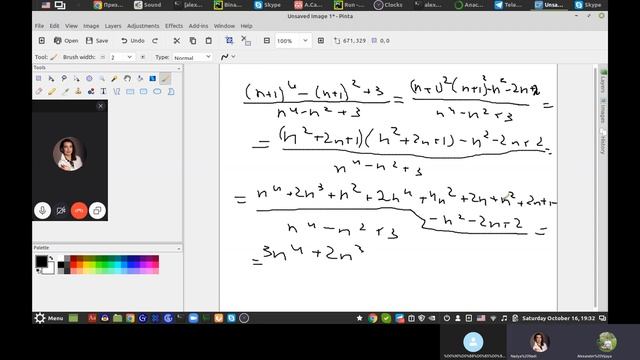Close the call overlay window
Image resolution: width=640 pixels, height=360 pixels.
100,106
